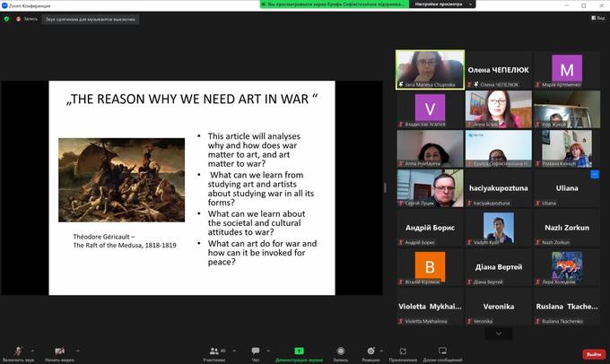Click the green Share Screen button
The height and width of the screenshot is (364, 610).
(x=299, y=351)
